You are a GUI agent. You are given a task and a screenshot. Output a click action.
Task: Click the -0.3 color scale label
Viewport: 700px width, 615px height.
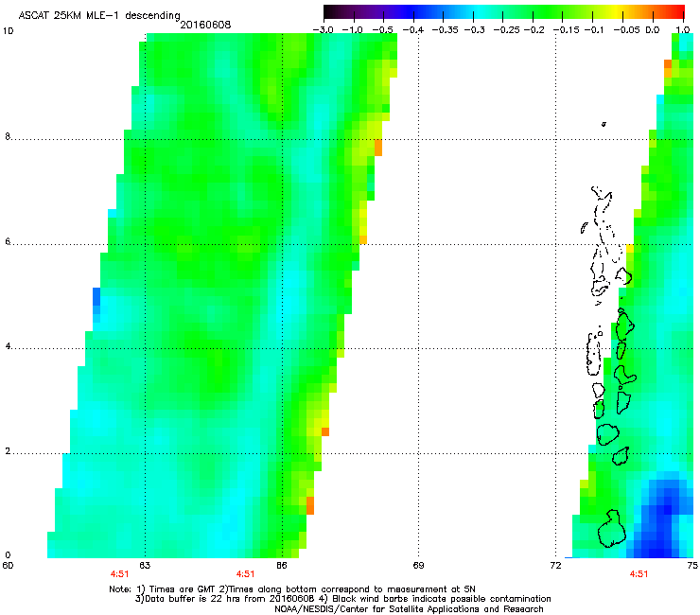474,30
